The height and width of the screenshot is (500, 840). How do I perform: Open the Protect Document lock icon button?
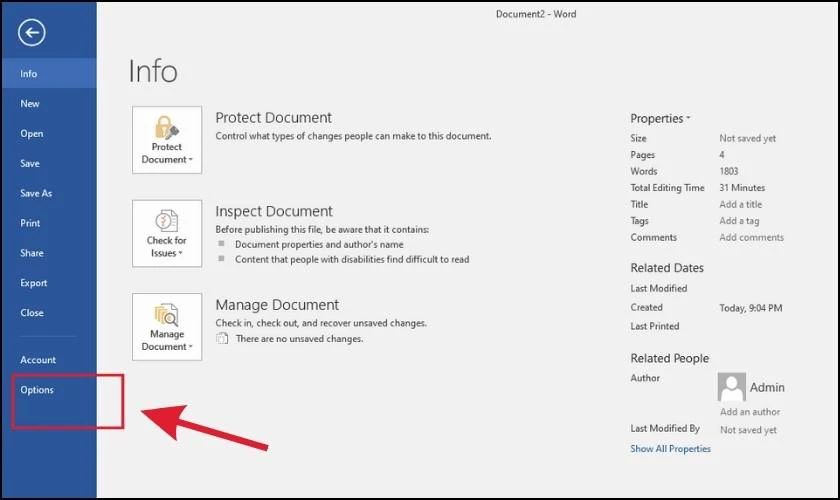pyautogui.click(x=167, y=128)
